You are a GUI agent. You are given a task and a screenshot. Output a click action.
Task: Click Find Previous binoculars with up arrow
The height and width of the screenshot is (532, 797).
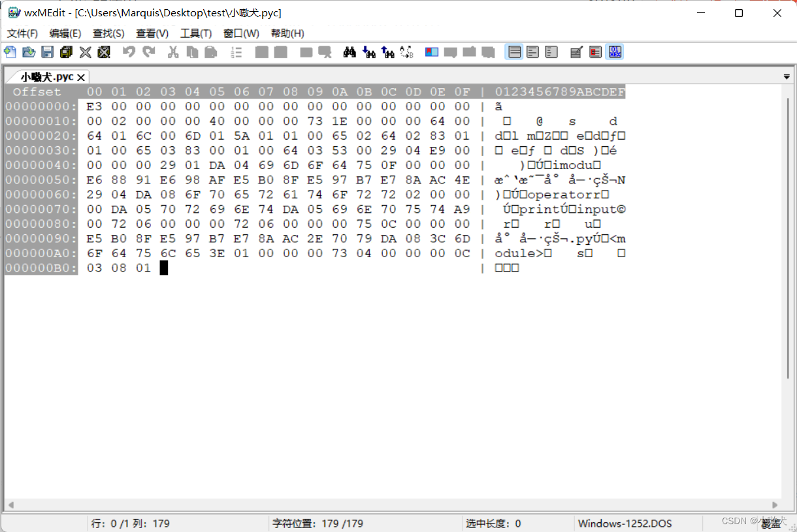(388, 52)
